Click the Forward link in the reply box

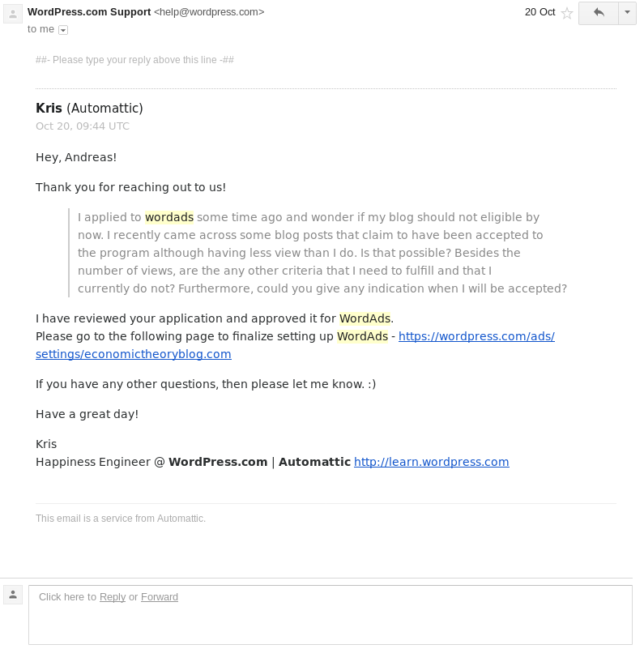160,597
